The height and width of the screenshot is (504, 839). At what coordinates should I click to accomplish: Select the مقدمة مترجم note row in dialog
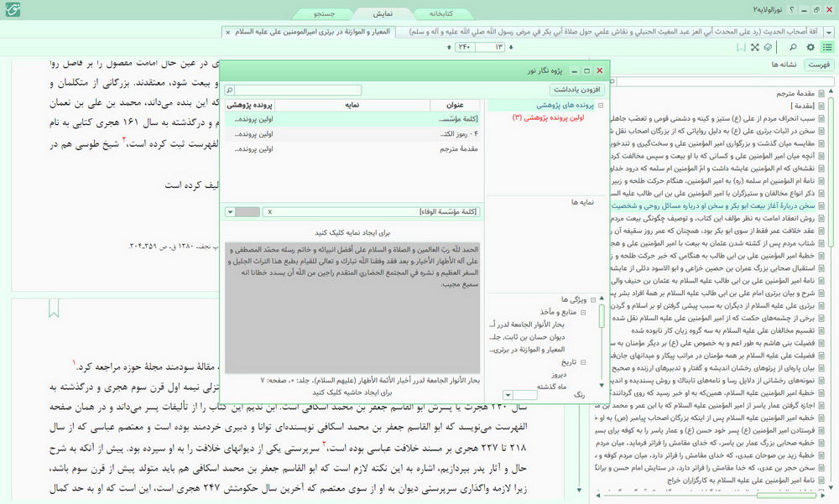pyautogui.click(x=352, y=148)
